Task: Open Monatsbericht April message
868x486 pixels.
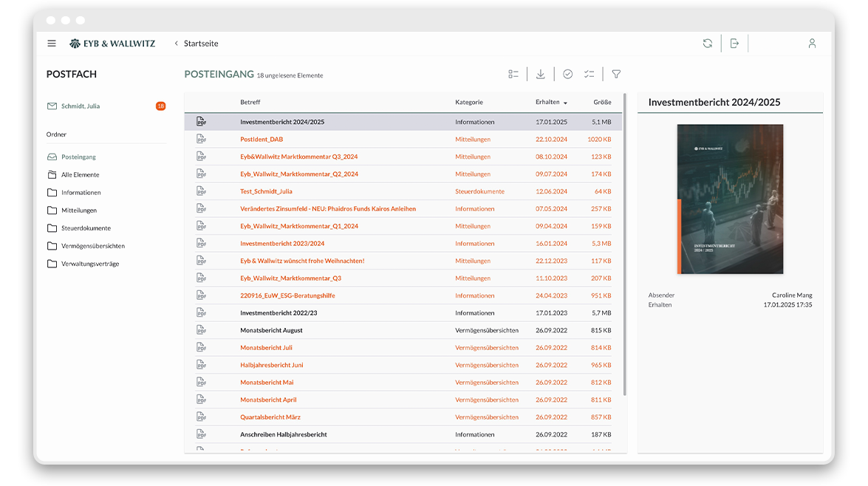Action: (x=268, y=400)
